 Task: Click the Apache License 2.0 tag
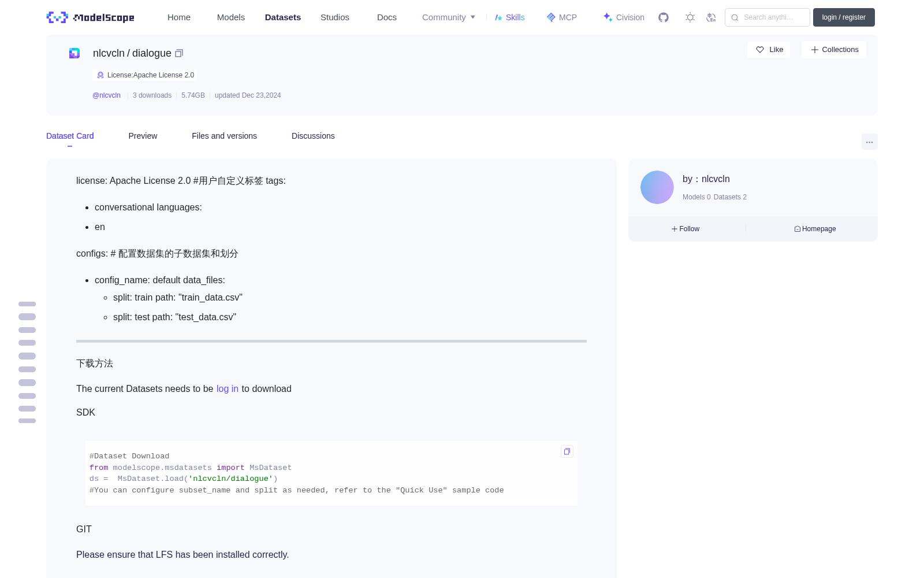point(145,75)
